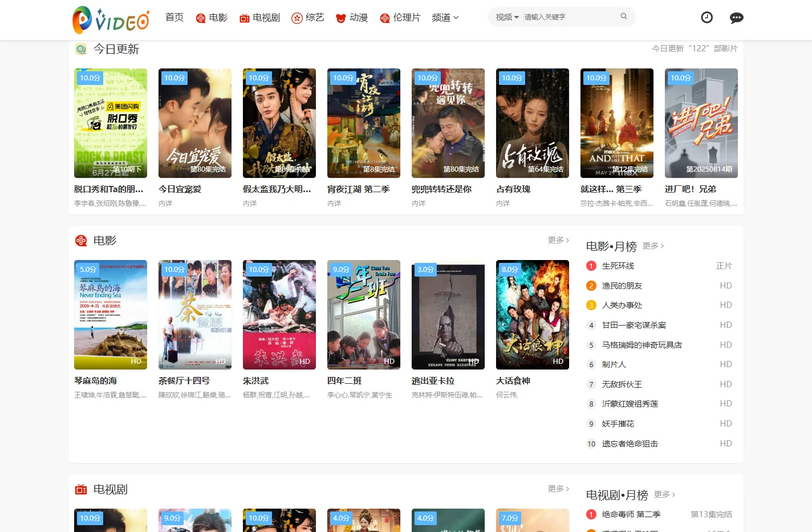Viewport: 812px width, 532px height.
Task: Click the 动漫 nav icon
Action: (341, 18)
